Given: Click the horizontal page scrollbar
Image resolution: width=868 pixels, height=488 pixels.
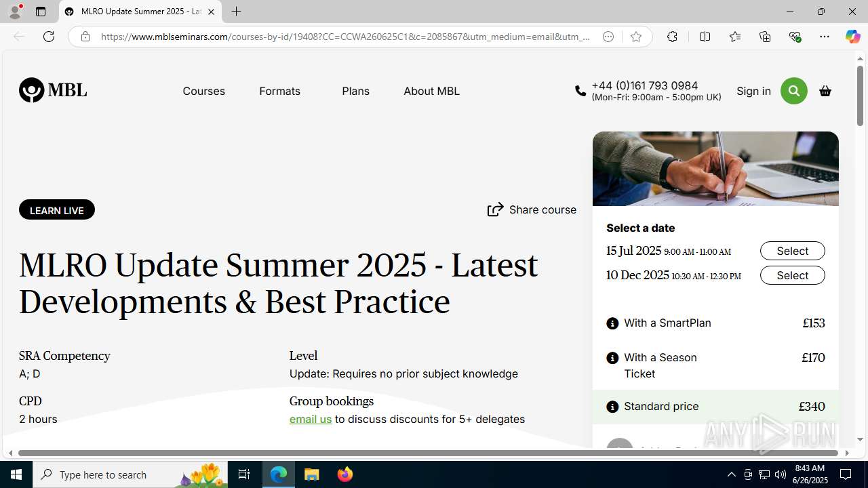Looking at the screenshot, I should pos(428,453).
